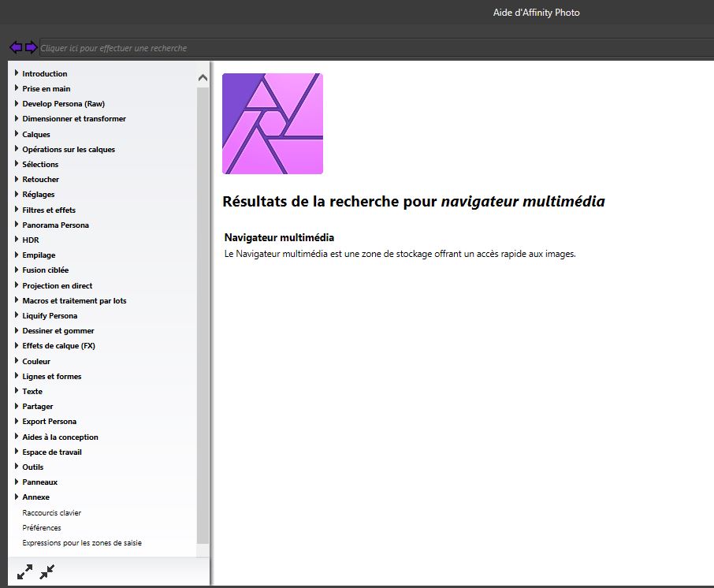Select the Export Persona label
Screen dimensions: 714x588
[x=49, y=422]
